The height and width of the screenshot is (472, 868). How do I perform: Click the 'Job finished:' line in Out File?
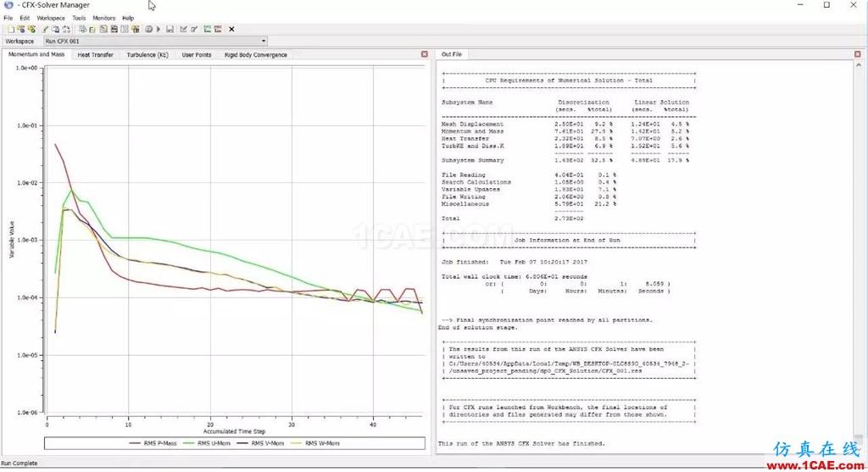pyautogui.click(x=515, y=262)
